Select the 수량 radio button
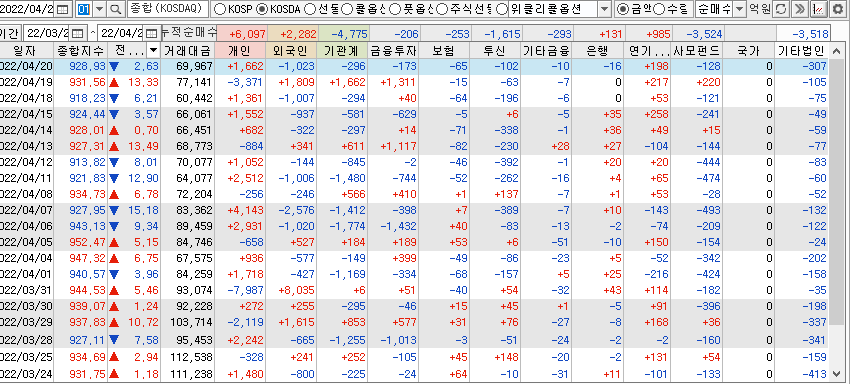The height and width of the screenshot is (384, 850). 659,9
